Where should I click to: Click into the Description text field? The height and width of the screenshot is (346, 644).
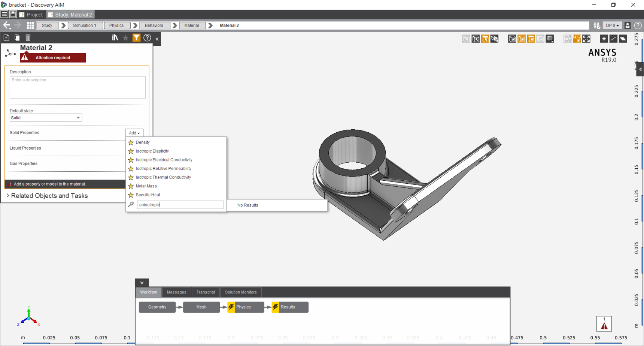[x=78, y=87]
